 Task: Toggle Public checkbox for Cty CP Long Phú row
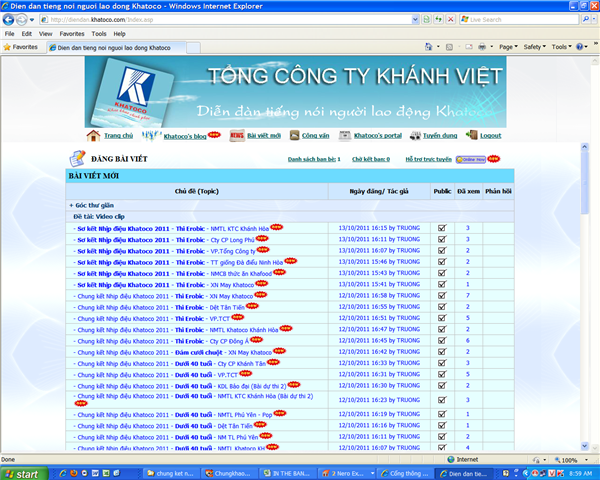pos(442,239)
